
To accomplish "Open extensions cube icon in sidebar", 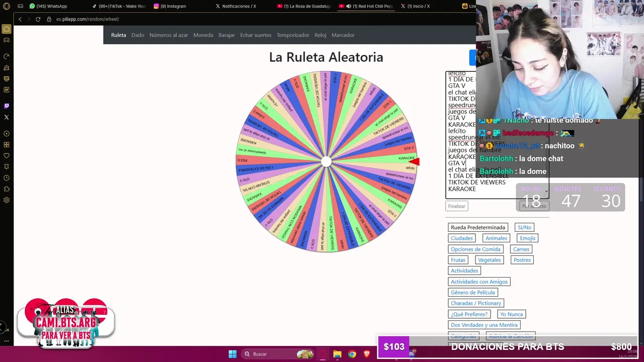I will 7,189.
